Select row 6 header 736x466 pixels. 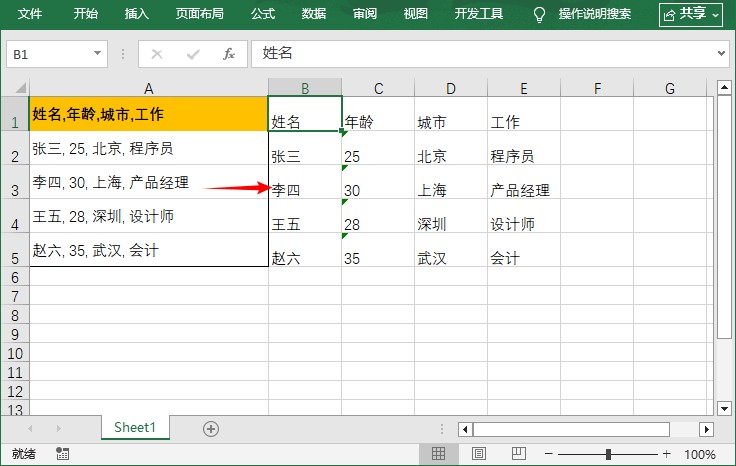(x=15, y=277)
